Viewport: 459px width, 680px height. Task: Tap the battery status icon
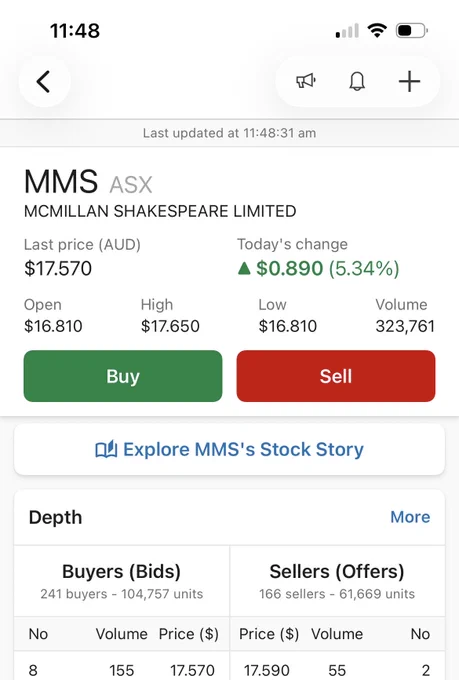tap(412, 31)
